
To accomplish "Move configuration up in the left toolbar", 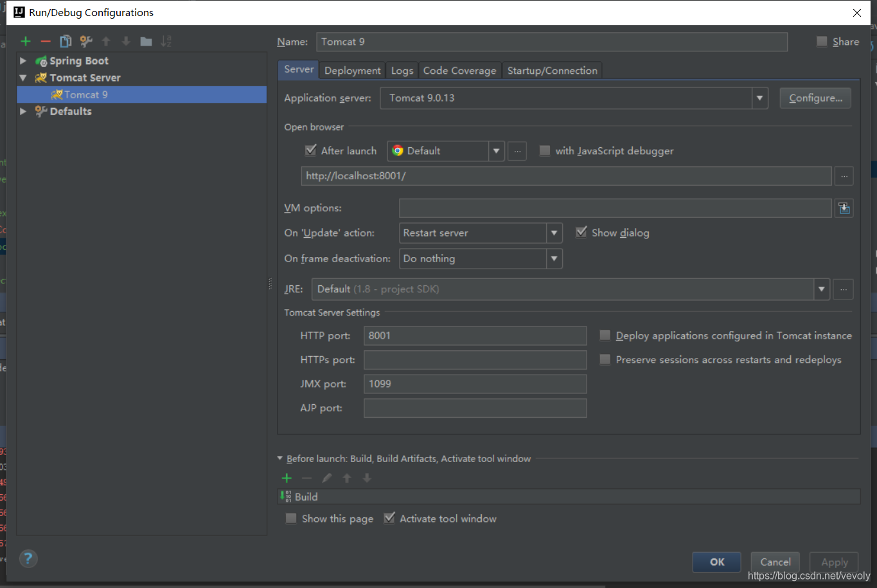I will [x=106, y=42].
